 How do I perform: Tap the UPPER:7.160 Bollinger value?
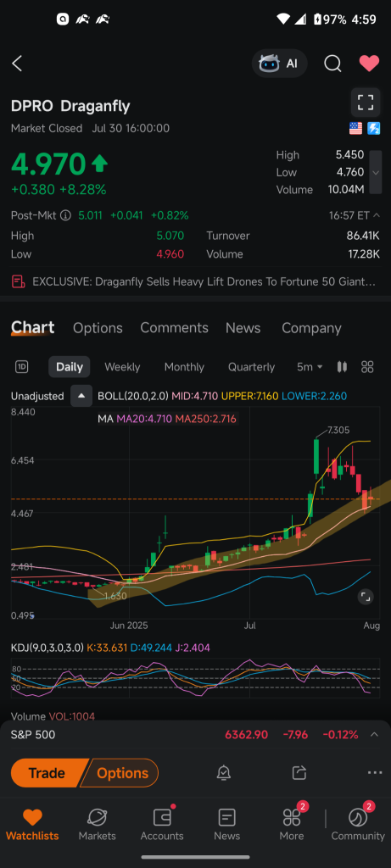(249, 396)
